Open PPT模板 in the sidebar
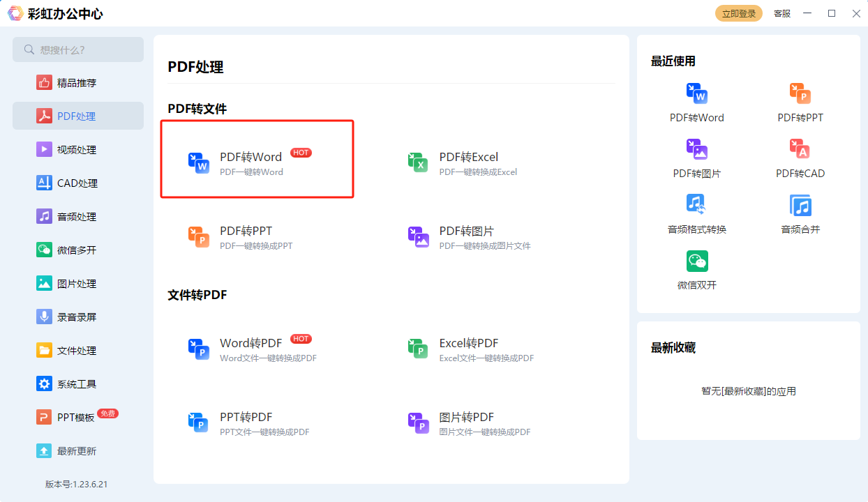This screenshot has width=868, height=502. pyautogui.click(x=78, y=418)
